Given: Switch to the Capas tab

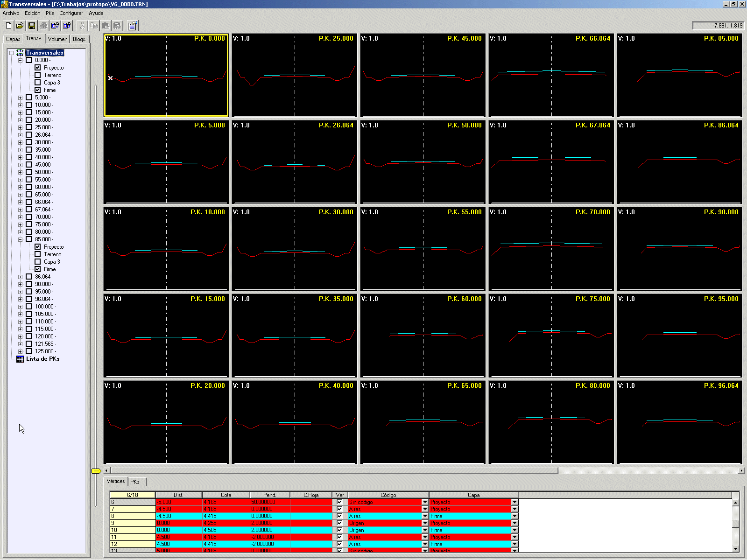Looking at the screenshot, I should (13, 39).
